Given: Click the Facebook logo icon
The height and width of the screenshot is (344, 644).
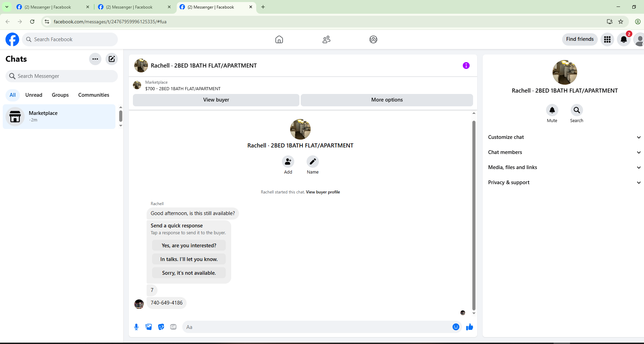Looking at the screenshot, I should (x=12, y=39).
